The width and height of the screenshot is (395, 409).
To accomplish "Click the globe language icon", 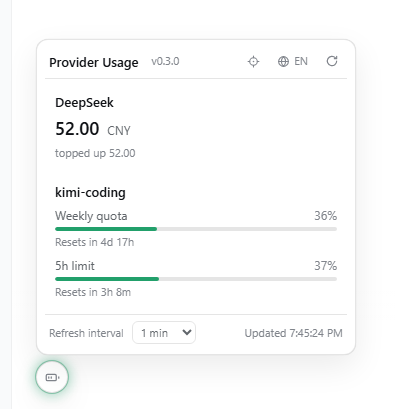I will point(283,62).
